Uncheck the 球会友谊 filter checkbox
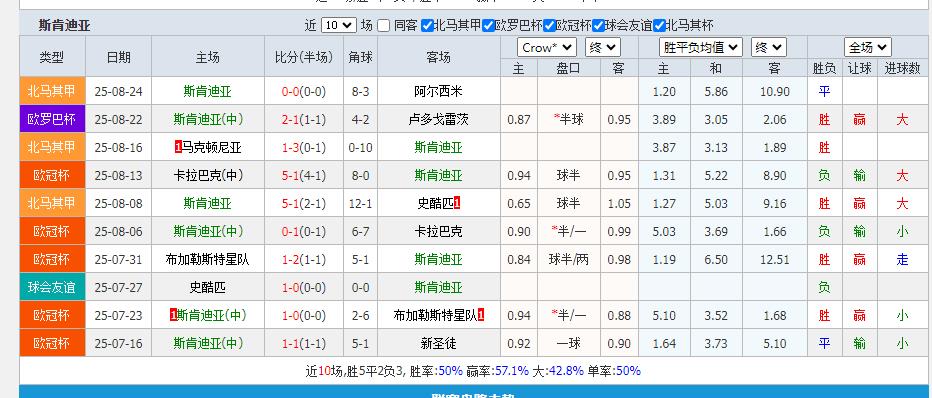Image resolution: width=932 pixels, height=398 pixels. click(598, 26)
